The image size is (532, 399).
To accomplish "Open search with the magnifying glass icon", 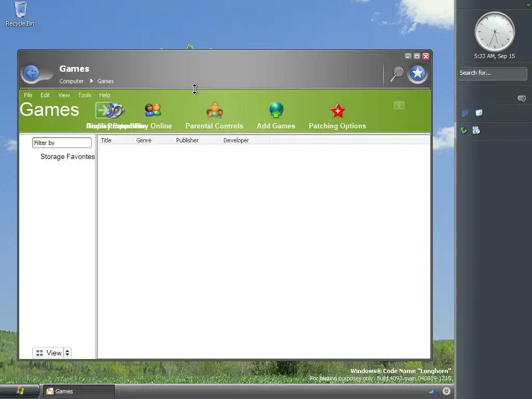I will pos(396,74).
